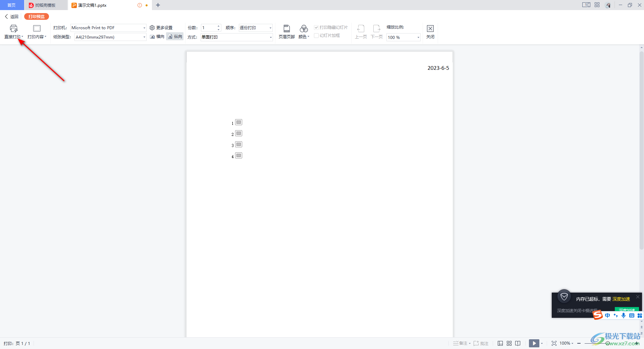Click the 份数 copies input field
Screen dimensions: 644x349
pyautogui.click(x=209, y=28)
